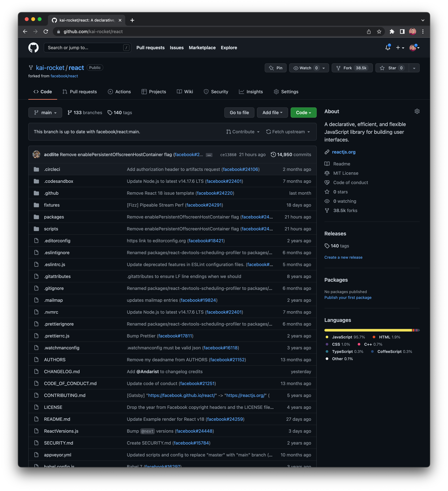Pin the repository to profile
Image resolution: width=448 pixels, height=491 pixels.
(275, 68)
